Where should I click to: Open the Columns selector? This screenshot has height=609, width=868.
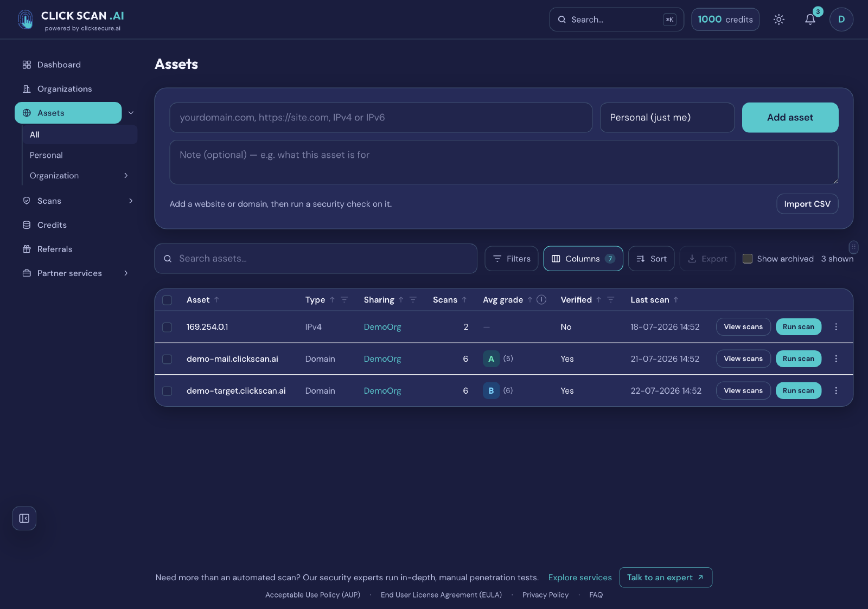coord(583,259)
